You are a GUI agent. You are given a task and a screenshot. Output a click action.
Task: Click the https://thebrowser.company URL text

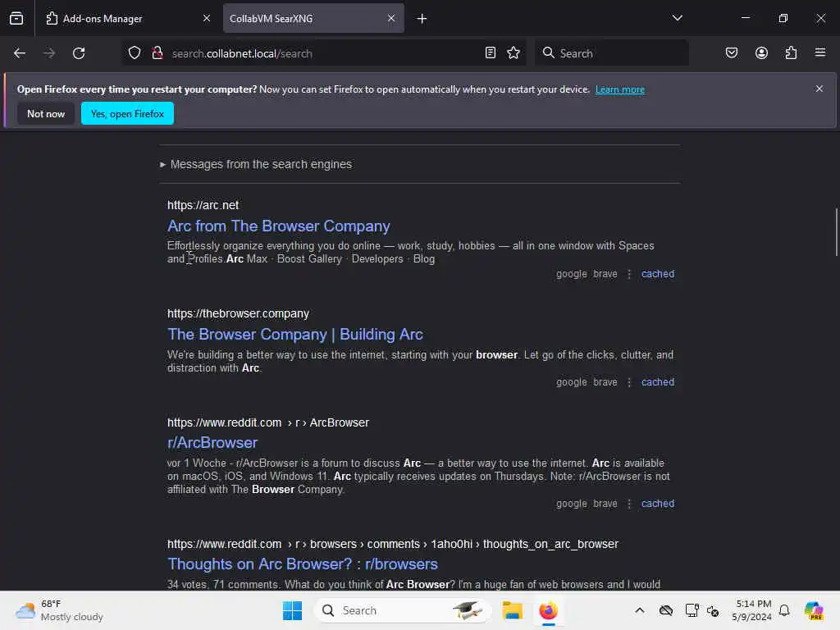(x=239, y=314)
